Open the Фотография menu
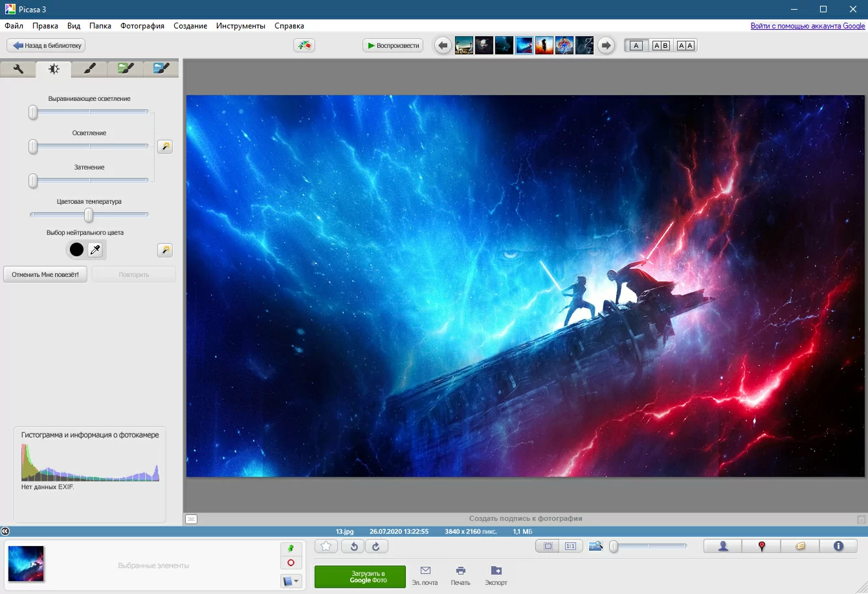Screen dimensions: 868x594 pos(142,26)
